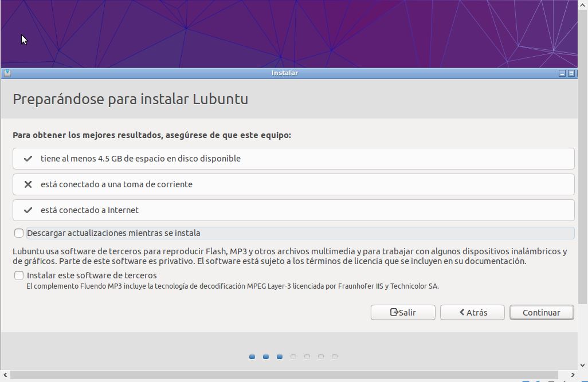The image size is (588, 382).
Task: Minimize the Instalar window
Action: click(x=562, y=73)
